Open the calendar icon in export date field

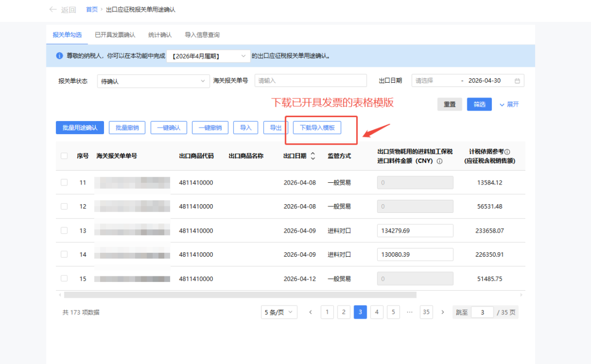click(x=517, y=80)
